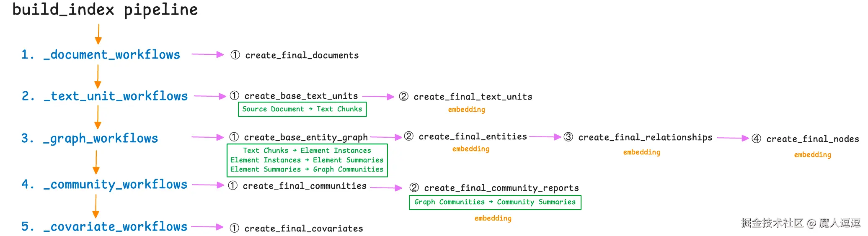Select the "4. _community_workflows" step
Viewport: 868px width, 236px height.
[x=104, y=185]
